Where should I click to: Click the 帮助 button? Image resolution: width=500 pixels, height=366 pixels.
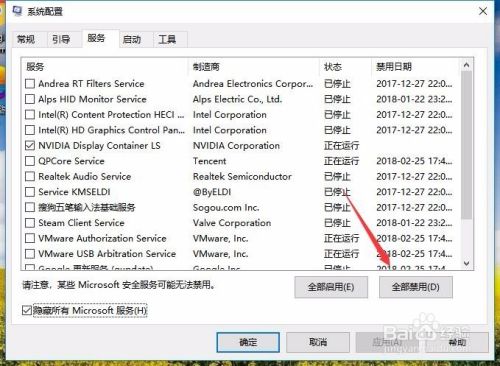click(x=457, y=342)
